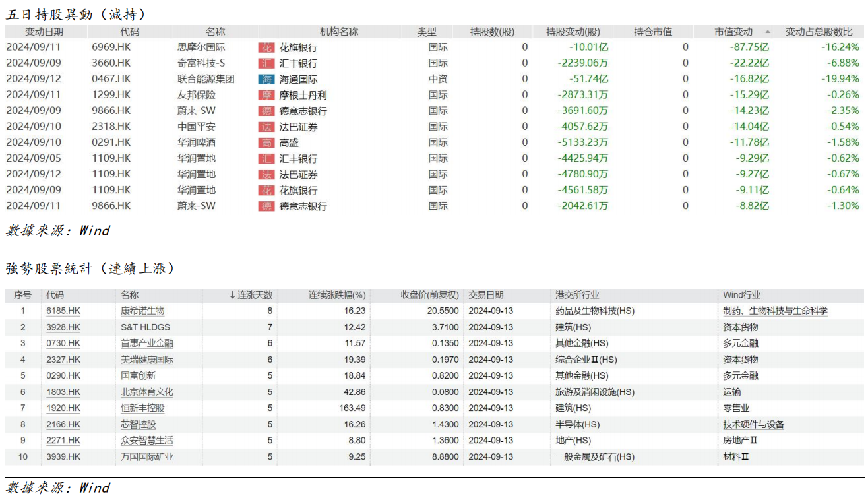868x502 pixels.
Task: Click the 花 badge in the 2024/09/09 华润置地 row
Action: pyautogui.click(x=266, y=190)
